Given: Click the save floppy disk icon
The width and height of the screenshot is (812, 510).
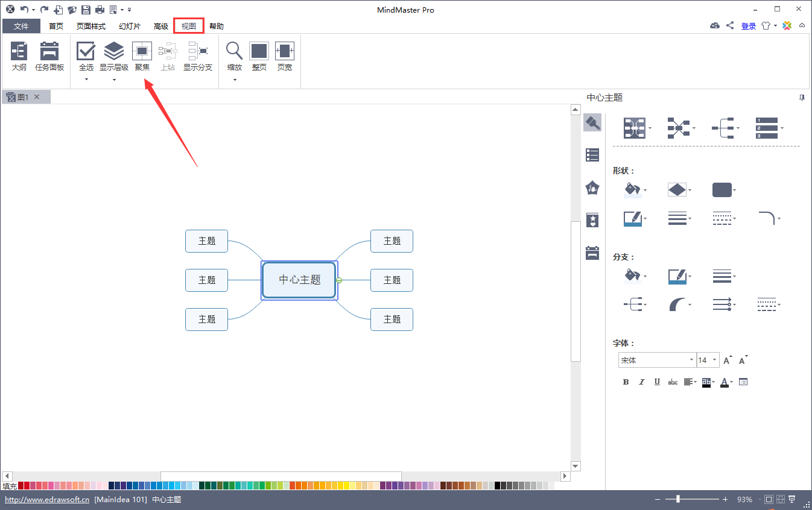Looking at the screenshot, I should click(86, 10).
